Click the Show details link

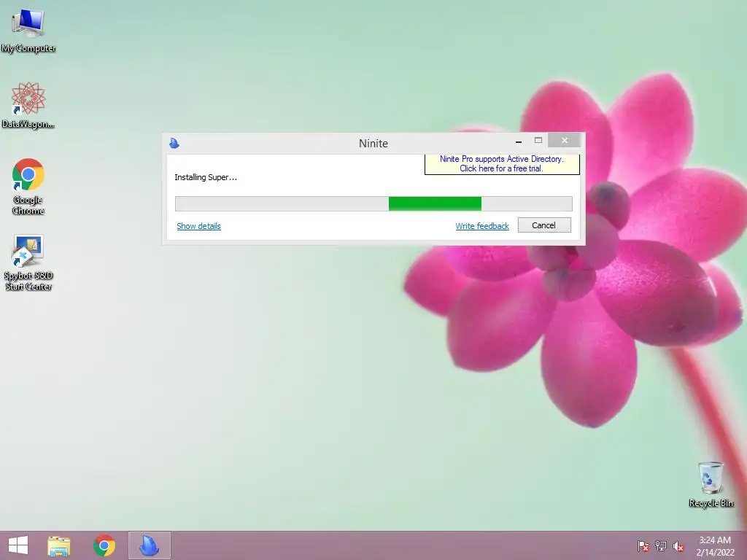tap(198, 226)
